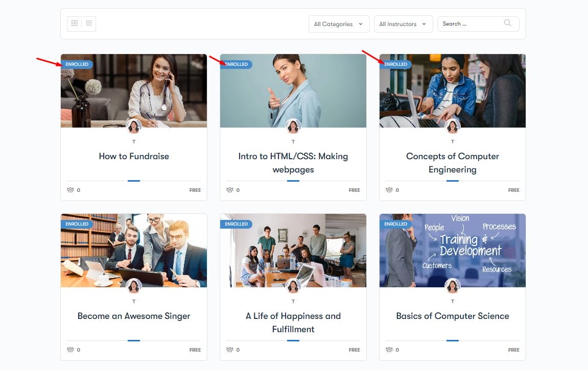Click students icon on Concepts of Computer Engineering

point(389,190)
